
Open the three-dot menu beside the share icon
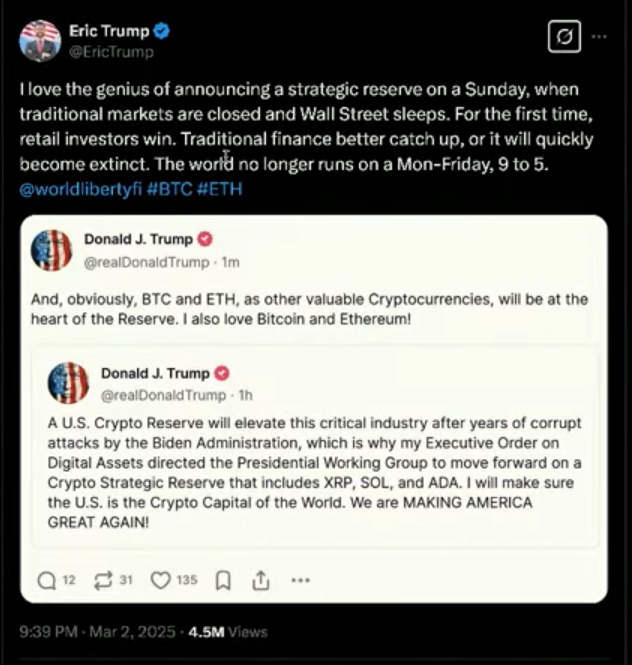pos(300,580)
